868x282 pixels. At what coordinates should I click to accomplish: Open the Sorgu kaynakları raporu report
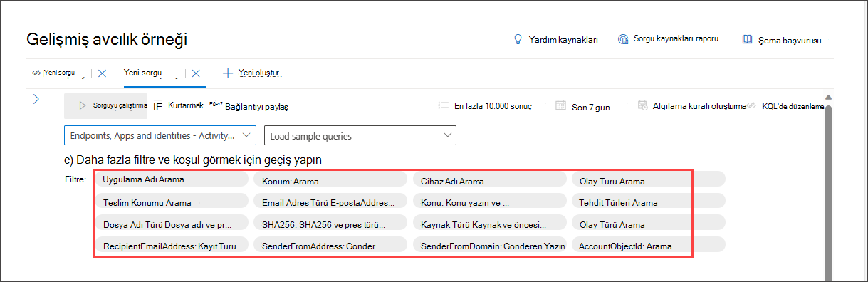click(x=668, y=39)
